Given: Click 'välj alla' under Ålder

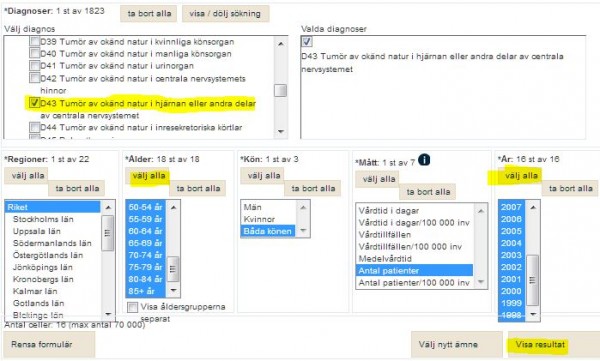Looking at the screenshot, I should pos(148,176).
